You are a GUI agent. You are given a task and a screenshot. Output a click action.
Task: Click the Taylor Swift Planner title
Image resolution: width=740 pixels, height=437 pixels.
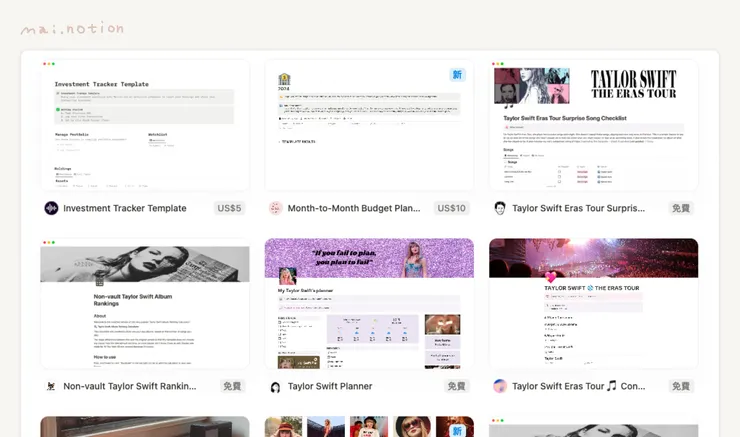pos(330,386)
